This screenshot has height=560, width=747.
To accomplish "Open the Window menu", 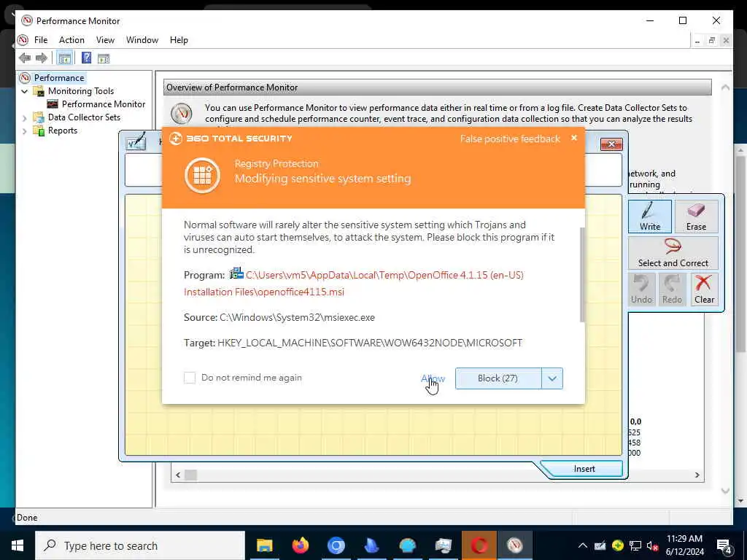I will 142,40.
